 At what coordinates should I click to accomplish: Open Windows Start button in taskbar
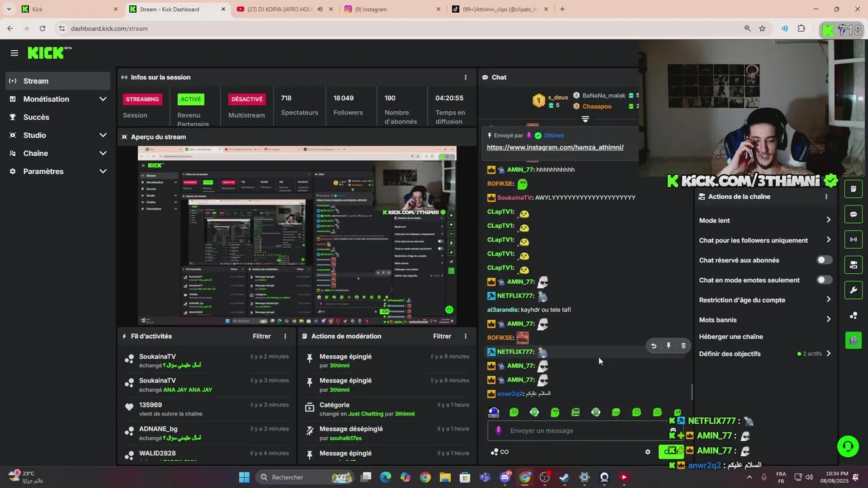[244, 477]
